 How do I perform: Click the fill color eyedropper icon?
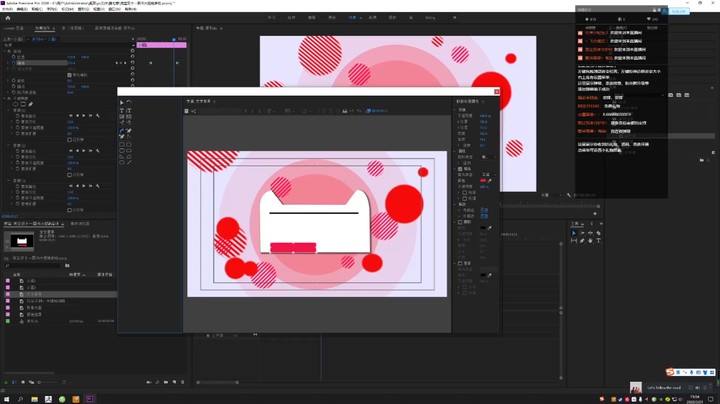pyautogui.click(x=489, y=180)
